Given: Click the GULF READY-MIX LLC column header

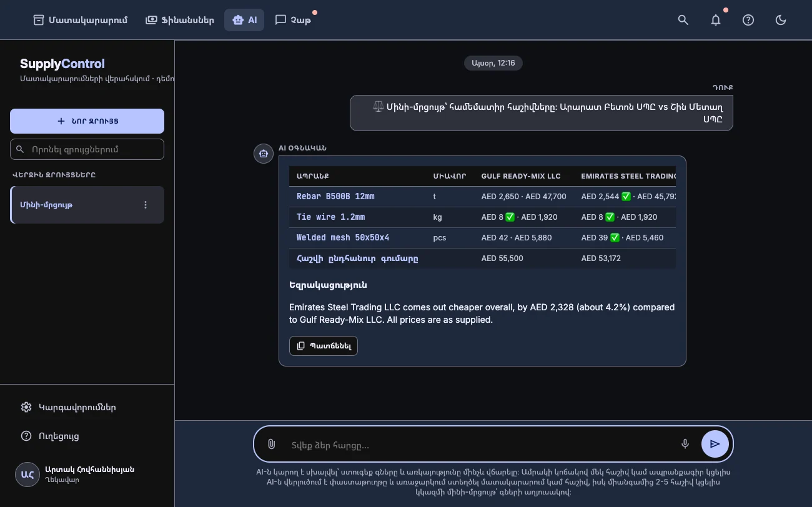Looking at the screenshot, I should coord(521,176).
